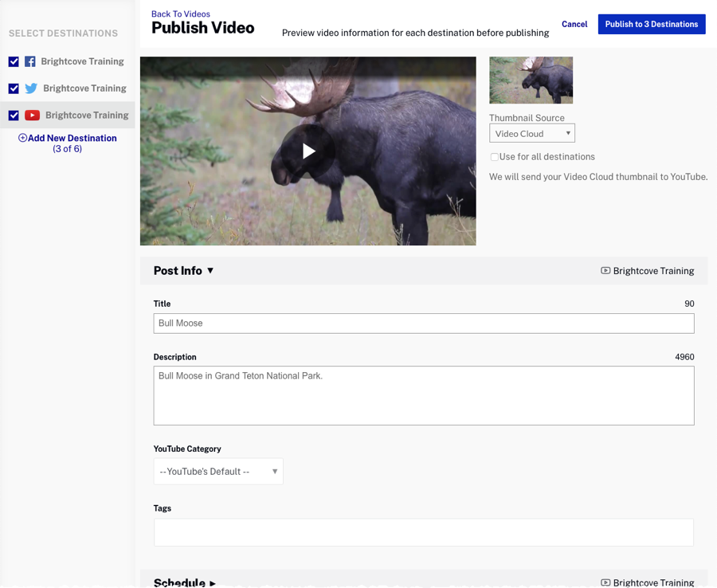Click Publish to 3 Destinations button
This screenshot has width=717, height=588.
coord(651,24)
